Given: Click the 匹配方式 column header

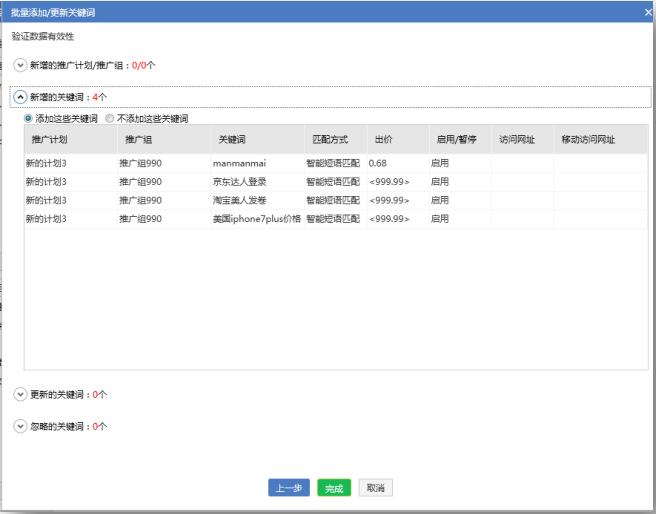Looking at the screenshot, I should pos(330,139).
